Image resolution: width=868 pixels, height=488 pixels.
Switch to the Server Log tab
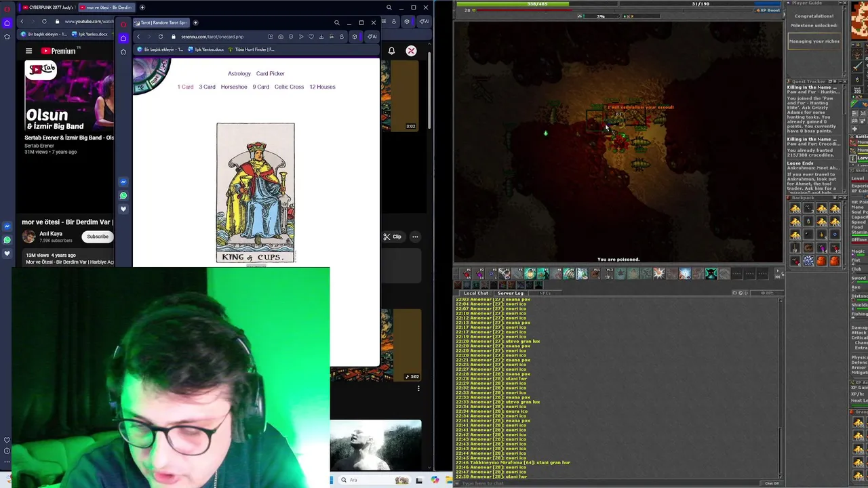coord(511,293)
